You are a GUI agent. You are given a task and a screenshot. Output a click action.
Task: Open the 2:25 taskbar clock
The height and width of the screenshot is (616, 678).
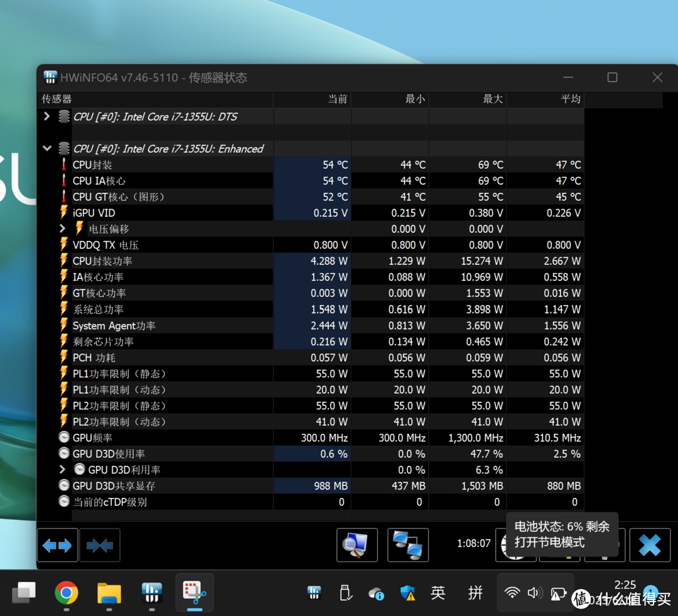[x=625, y=585]
